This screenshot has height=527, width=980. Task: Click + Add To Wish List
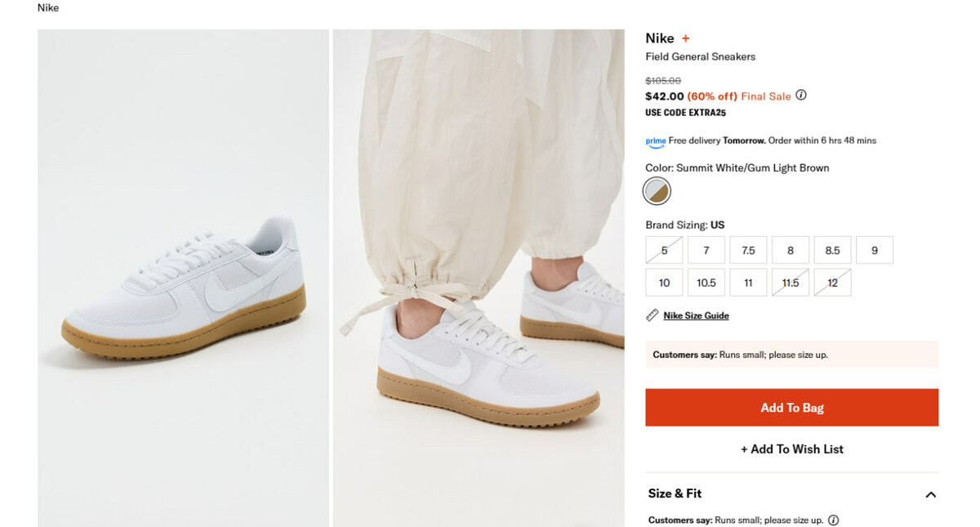[791, 449]
